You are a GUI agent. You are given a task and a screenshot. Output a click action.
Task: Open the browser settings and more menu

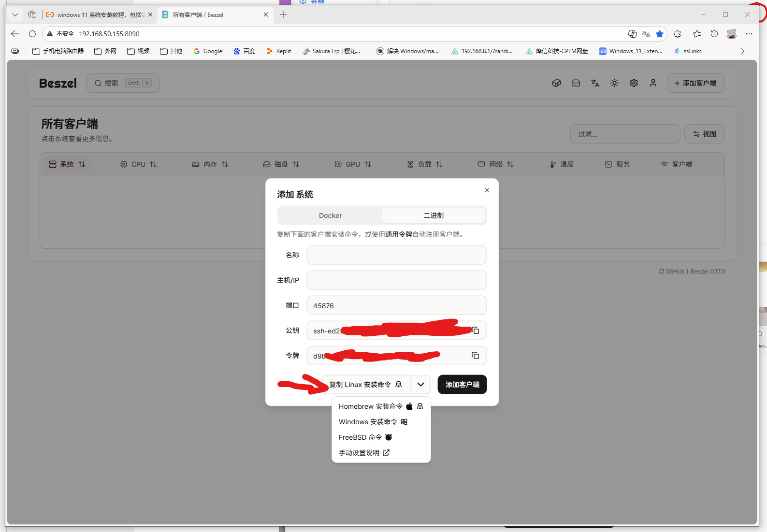(749, 34)
